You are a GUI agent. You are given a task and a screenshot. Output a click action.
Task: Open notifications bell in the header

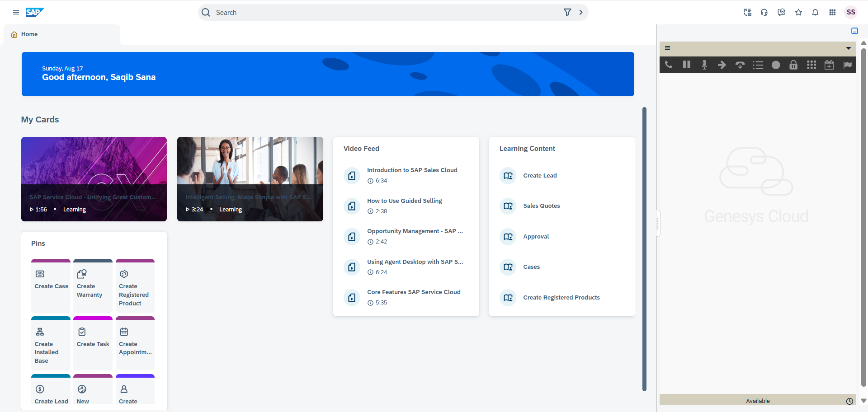tap(815, 13)
